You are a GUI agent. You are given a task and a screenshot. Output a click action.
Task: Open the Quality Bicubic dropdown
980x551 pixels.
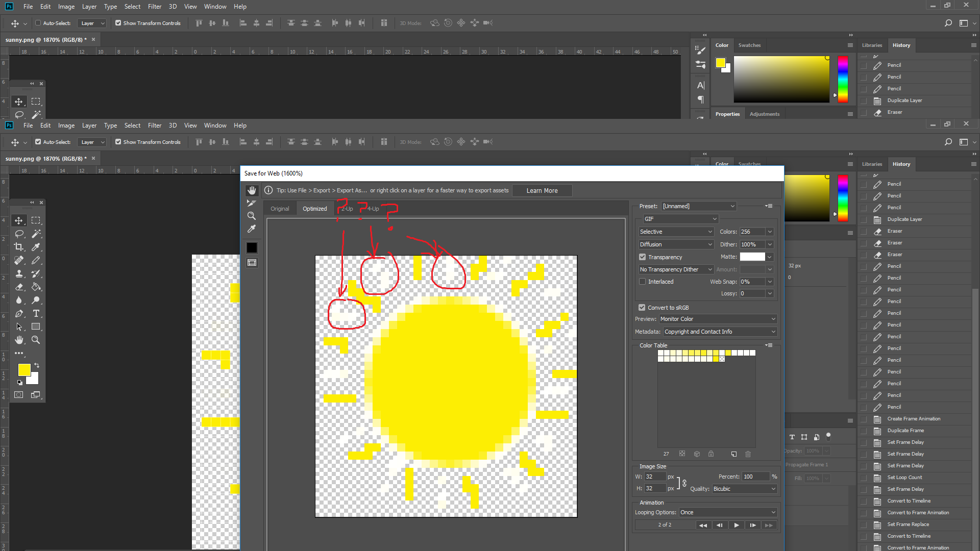pyautogui.click(x=745, y=489)
